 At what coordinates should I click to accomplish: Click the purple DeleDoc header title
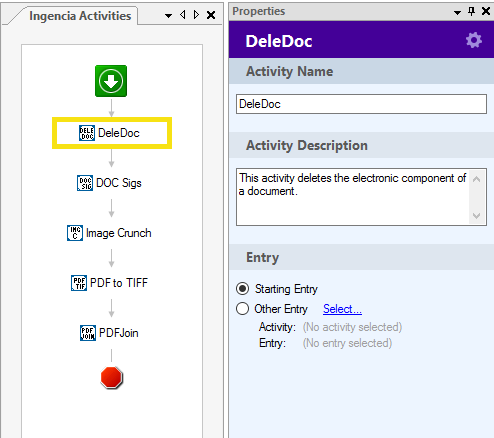279,41
